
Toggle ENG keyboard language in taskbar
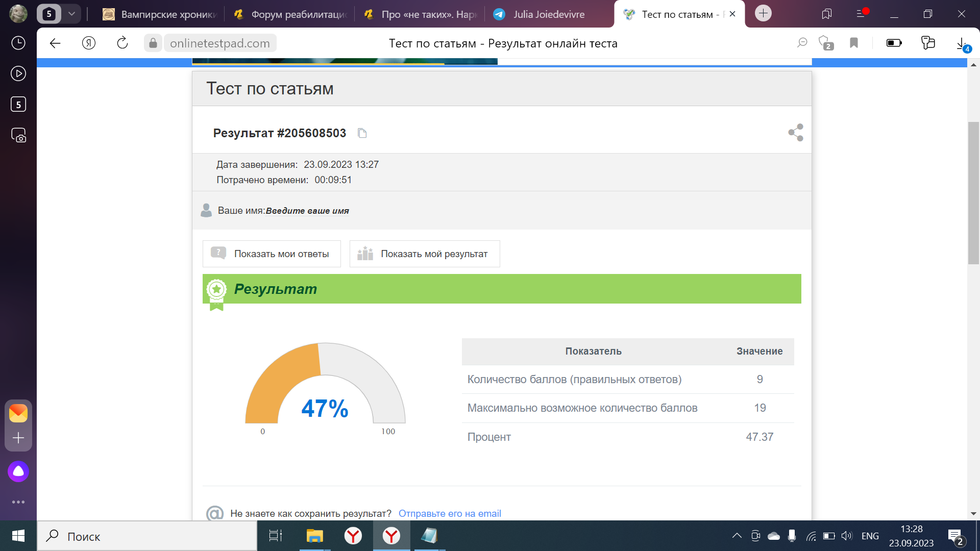[x=870, y=536]
